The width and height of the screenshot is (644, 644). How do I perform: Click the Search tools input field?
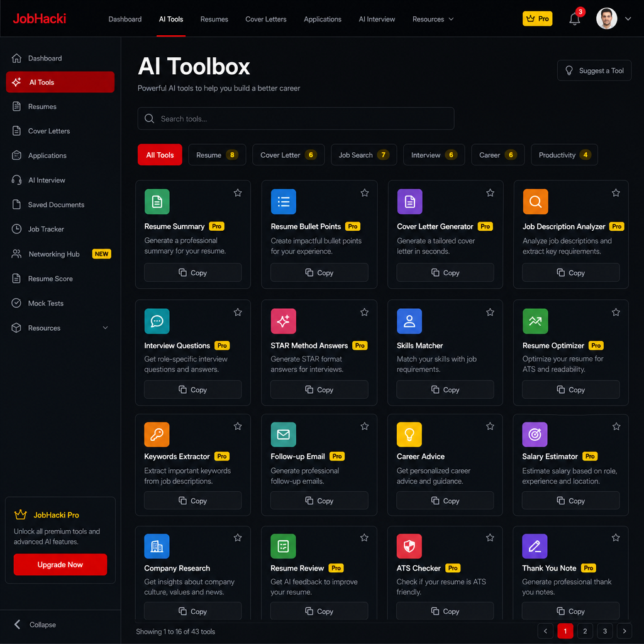(x=296, y=119)
